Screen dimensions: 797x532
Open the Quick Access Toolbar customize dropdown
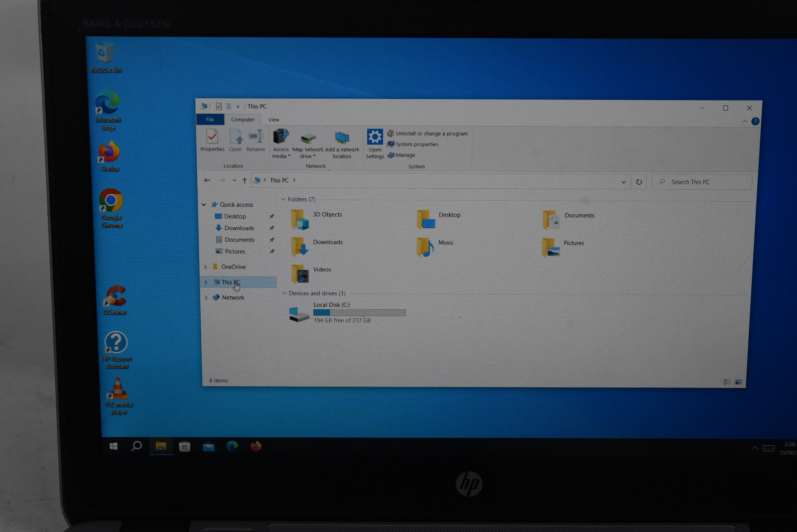(x=238, y=107)
